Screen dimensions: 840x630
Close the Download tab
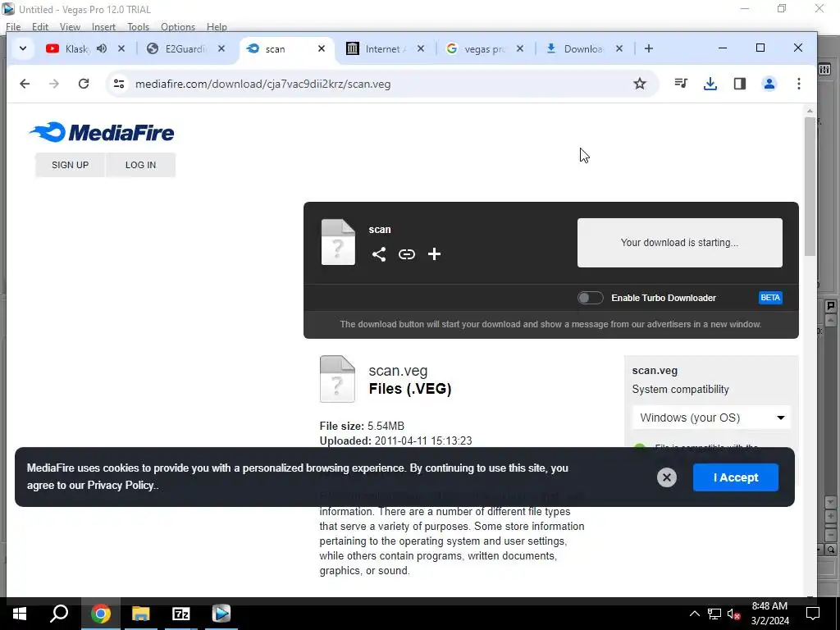[619, 48]
